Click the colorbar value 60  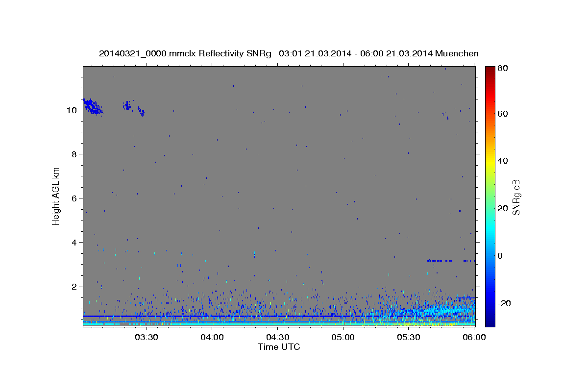[x=503, y=114]
